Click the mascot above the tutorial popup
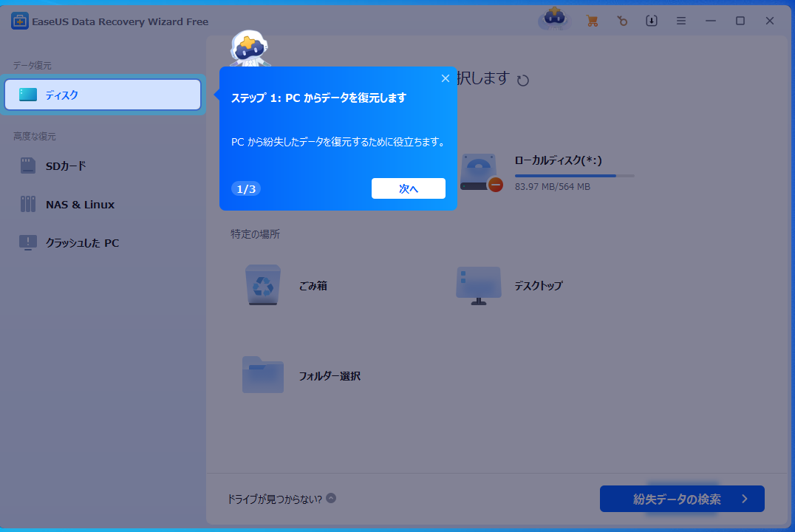This screenshot has height=532, width=795. tap(249, 50)
